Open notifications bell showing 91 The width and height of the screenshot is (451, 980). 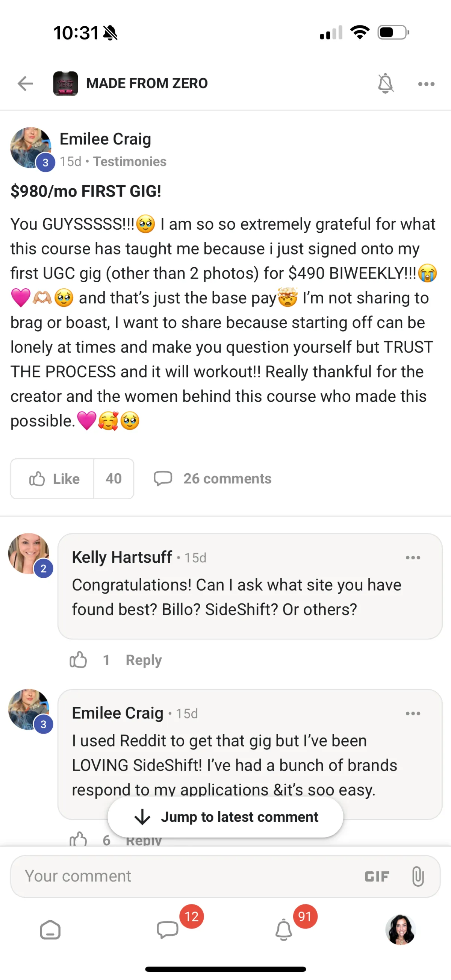(284, 930)
